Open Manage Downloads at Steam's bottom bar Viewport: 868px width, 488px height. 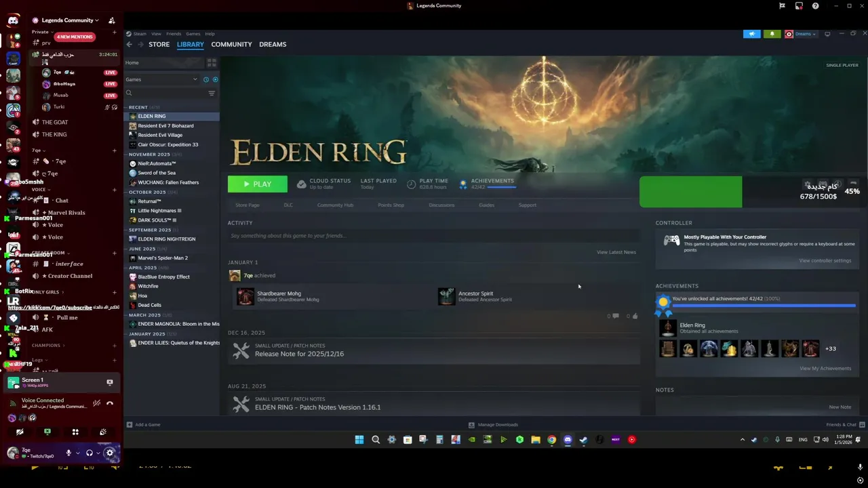point(493,424)
